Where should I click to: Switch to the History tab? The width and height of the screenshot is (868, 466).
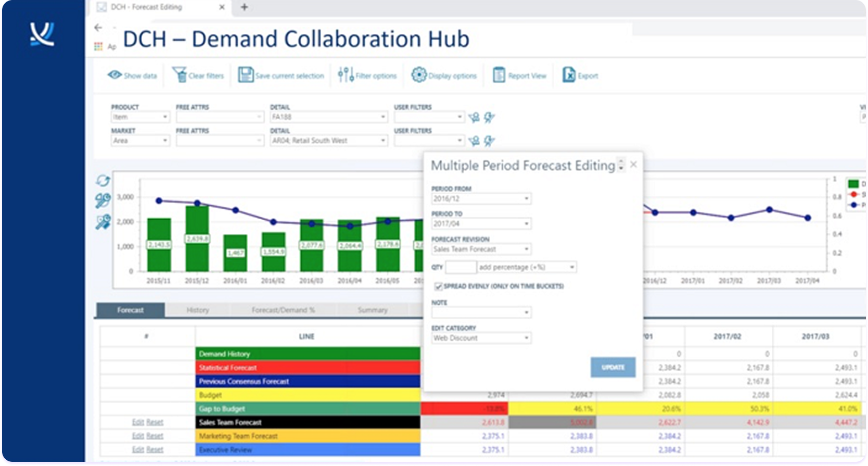click(x=198, y=310)
